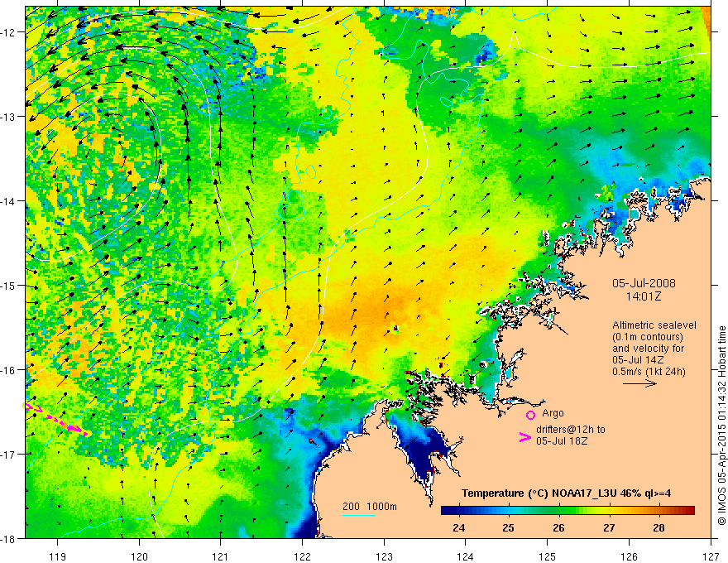Click the 'Temperature (°C) NOAA17_L3U 46% ql>=4' title
This screenshot has width=728, height=563.
click(566, 493)
